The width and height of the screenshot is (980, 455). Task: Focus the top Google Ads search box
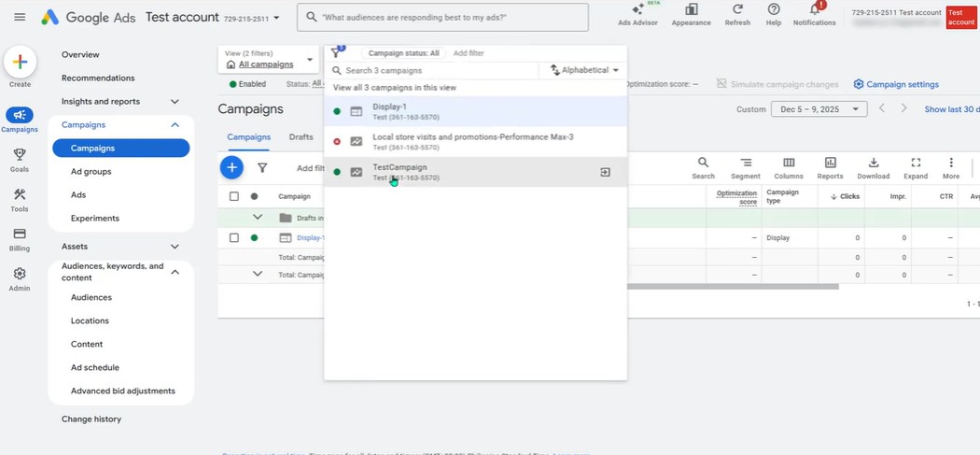442,18
